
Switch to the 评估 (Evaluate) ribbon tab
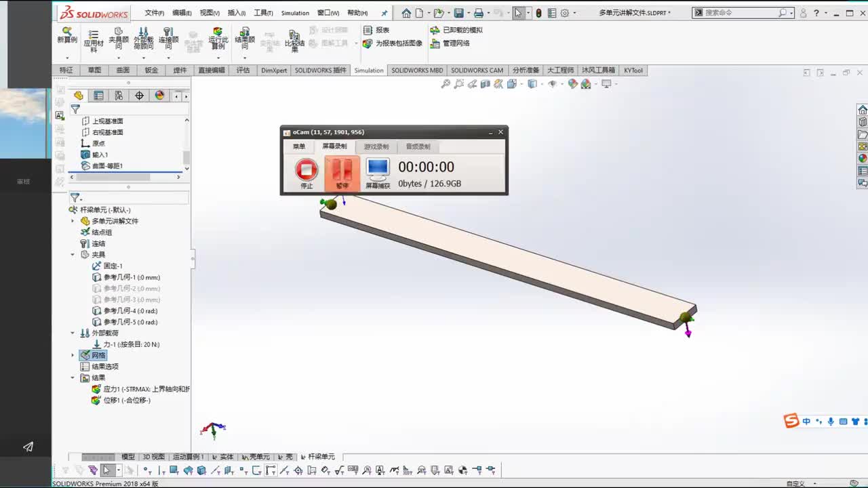click(243, 70)
